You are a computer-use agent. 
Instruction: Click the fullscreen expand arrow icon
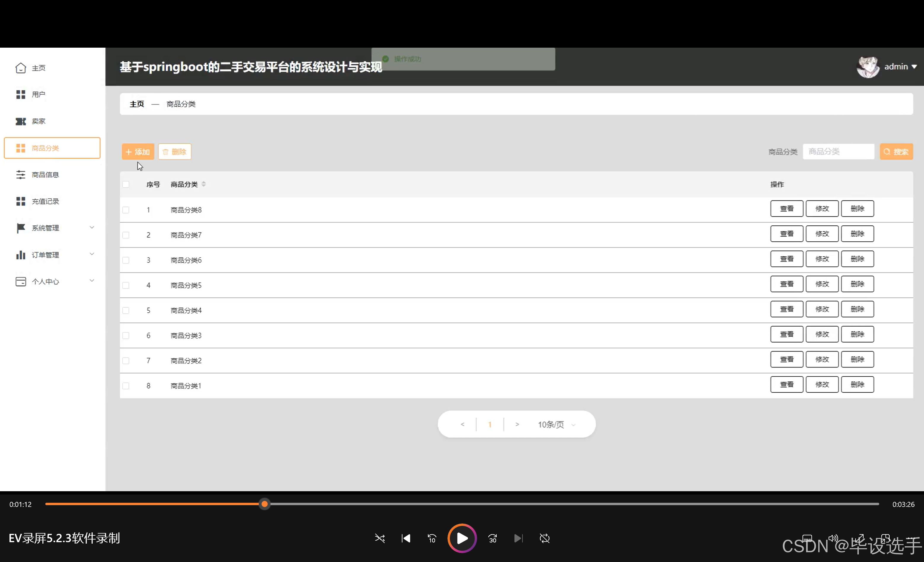pyautogui.click(x=859, y=538)
